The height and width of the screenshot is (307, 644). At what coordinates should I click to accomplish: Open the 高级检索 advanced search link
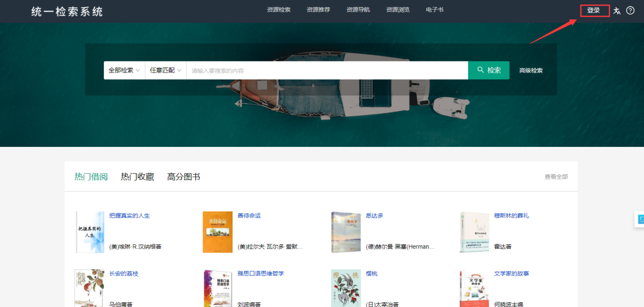pyautogui.click(x=531, y=71)
